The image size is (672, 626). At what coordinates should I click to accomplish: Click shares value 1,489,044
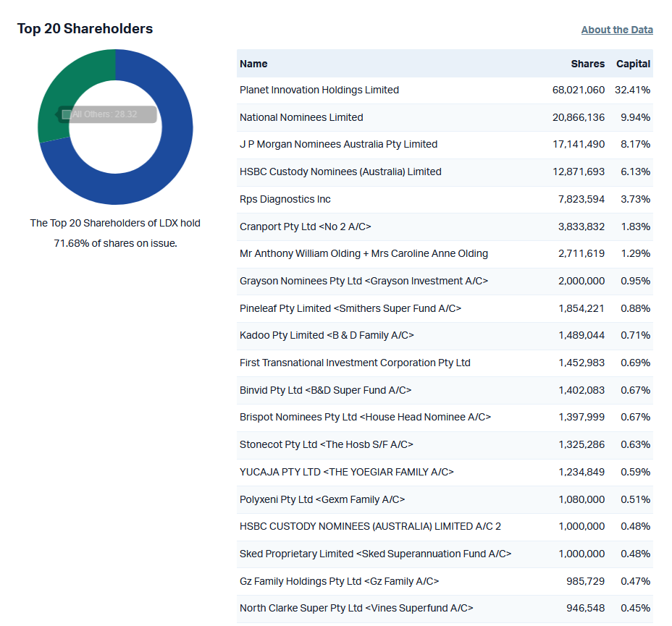(x=581, y=335)
